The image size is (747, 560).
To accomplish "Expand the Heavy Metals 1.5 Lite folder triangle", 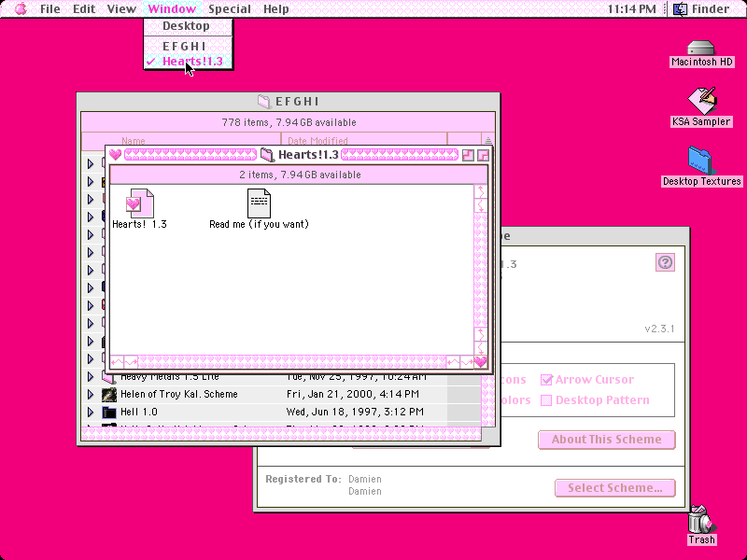I will pyautogui.click(x=91, y=377).
